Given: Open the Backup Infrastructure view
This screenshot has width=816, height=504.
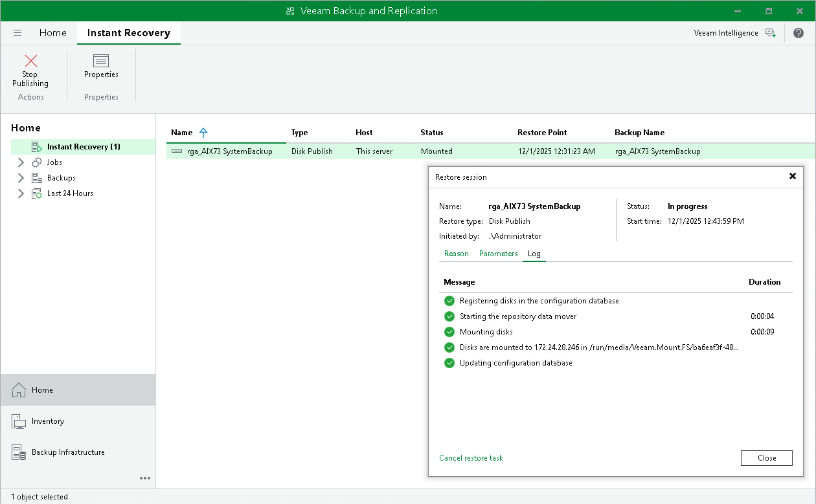Looking at the screenshot, I should tap(19, 452).
